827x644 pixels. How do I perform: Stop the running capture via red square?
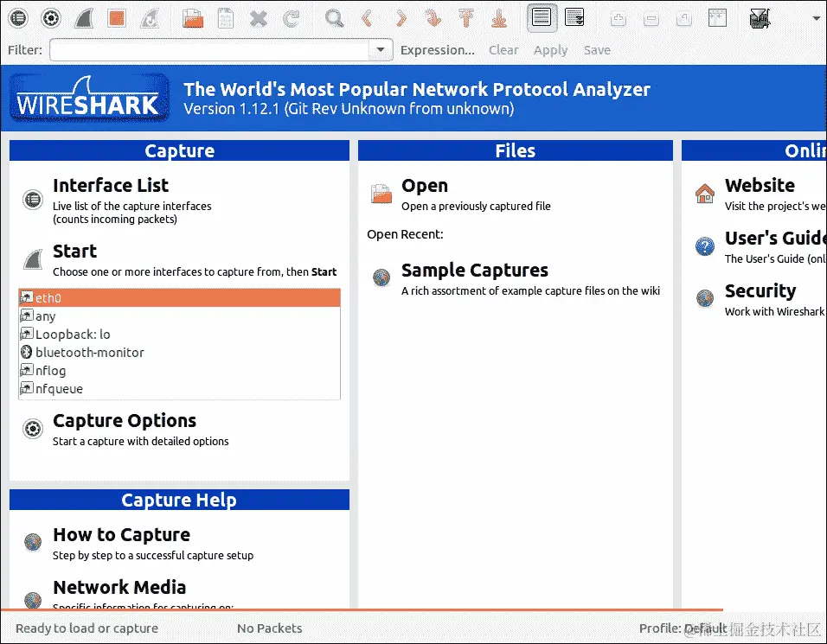(x=117, y=18)
